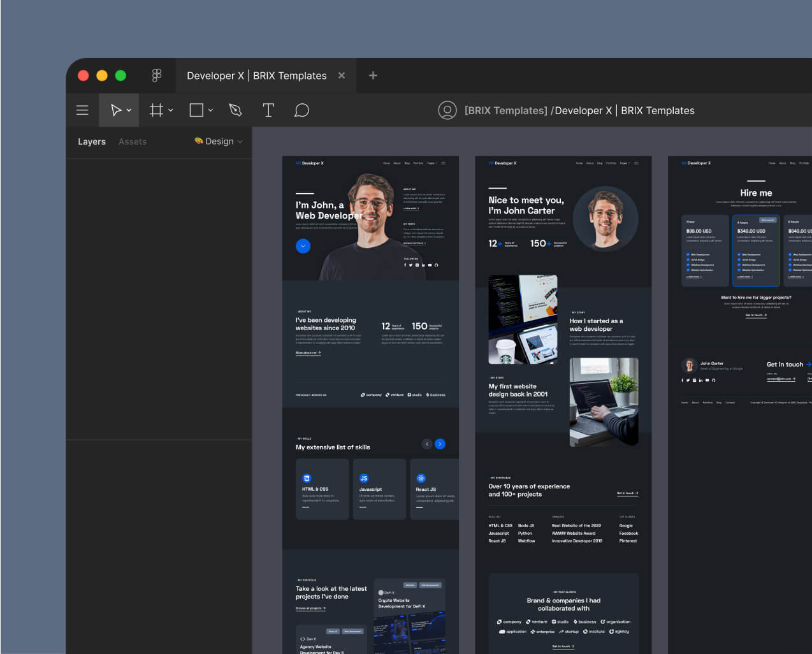
Task: Select the Text tool
Action: pos(268,110)
